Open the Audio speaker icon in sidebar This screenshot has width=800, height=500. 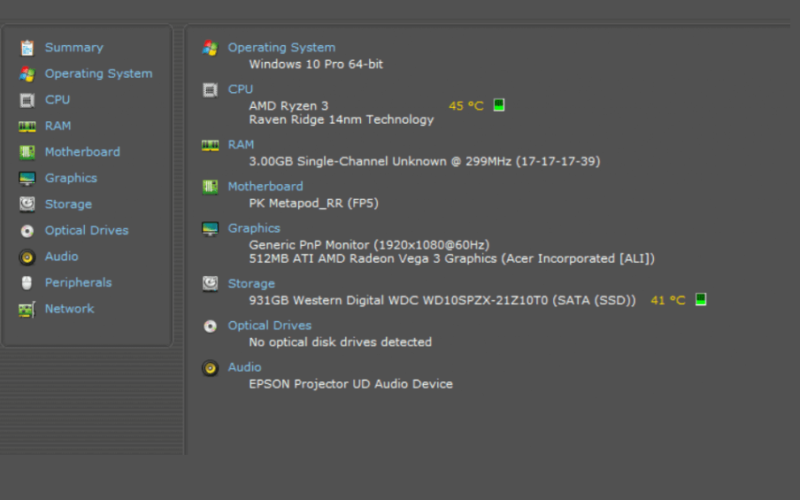click(27, 257)
